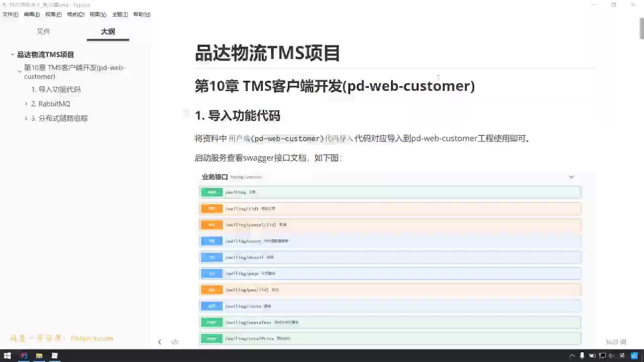
Task: Click the Typora taskbar icon
Action: pos(55,356)
